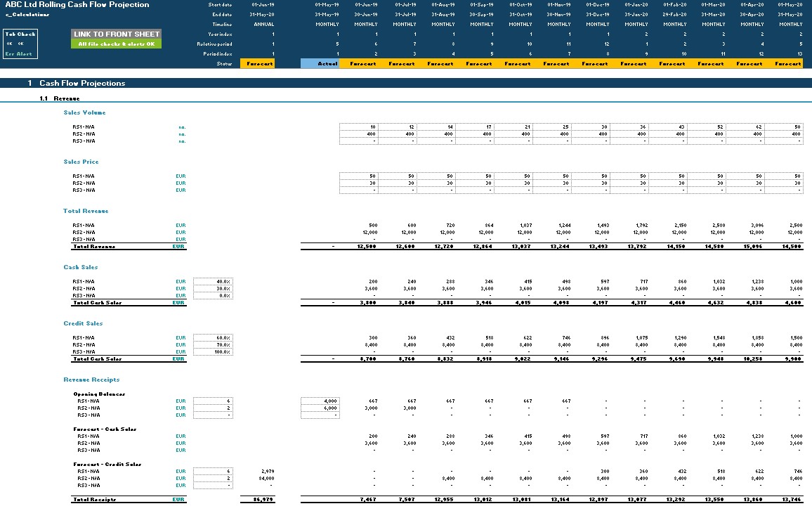
Task: Select the credit sales total 10,258
Action: click(753, 359)
